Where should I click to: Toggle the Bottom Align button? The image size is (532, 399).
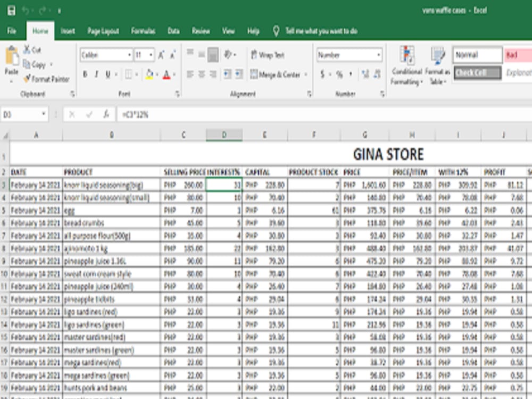[213, 55]
